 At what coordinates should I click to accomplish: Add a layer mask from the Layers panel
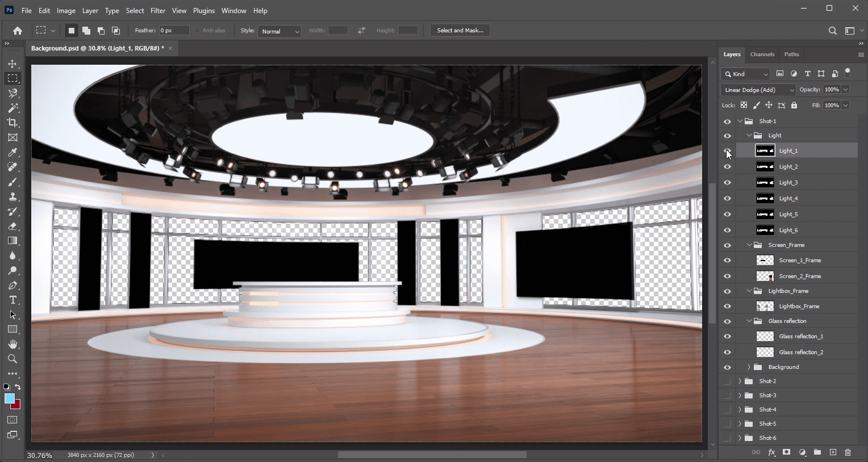[786, 452]
